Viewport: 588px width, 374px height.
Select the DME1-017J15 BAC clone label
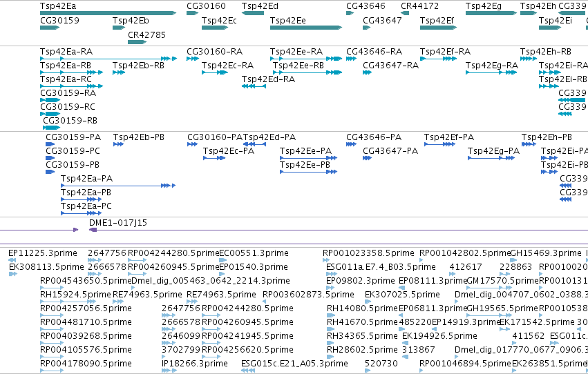pos(118,223)
